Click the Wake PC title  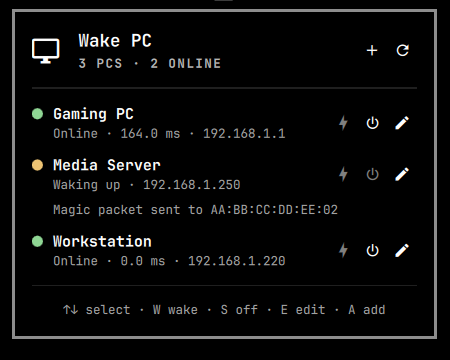click(115, 41)
